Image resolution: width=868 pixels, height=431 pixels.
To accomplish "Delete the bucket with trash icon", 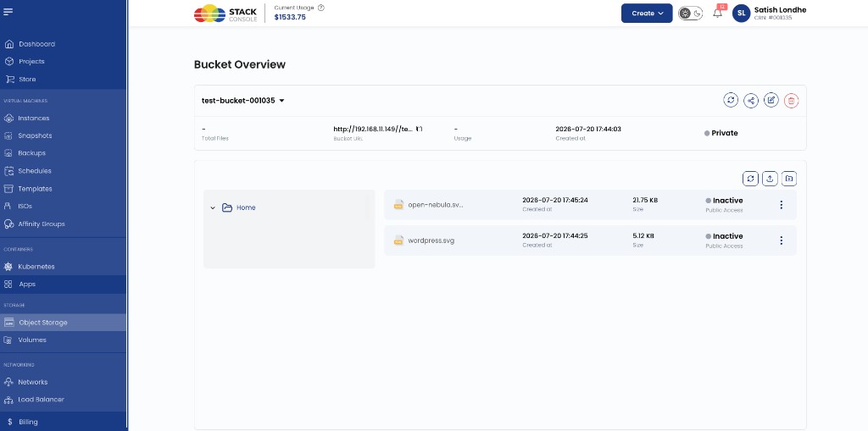I will tap(792, 100).
